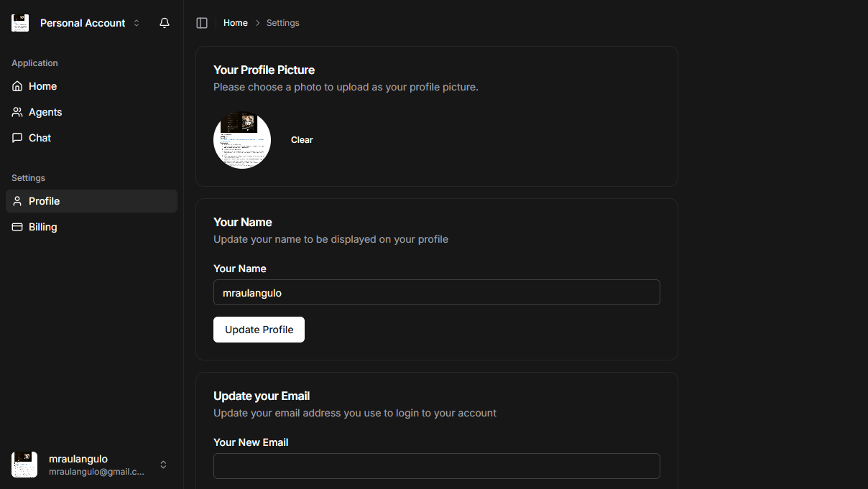868x489 pixels.
Task: Click the Chat bubble icon
Action: click(x=17, y=138)
